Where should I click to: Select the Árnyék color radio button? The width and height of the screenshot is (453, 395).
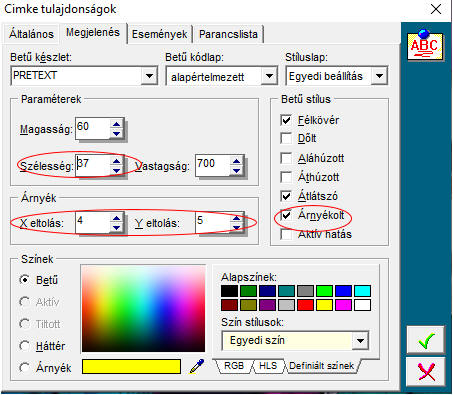click(x=24, y=368)
